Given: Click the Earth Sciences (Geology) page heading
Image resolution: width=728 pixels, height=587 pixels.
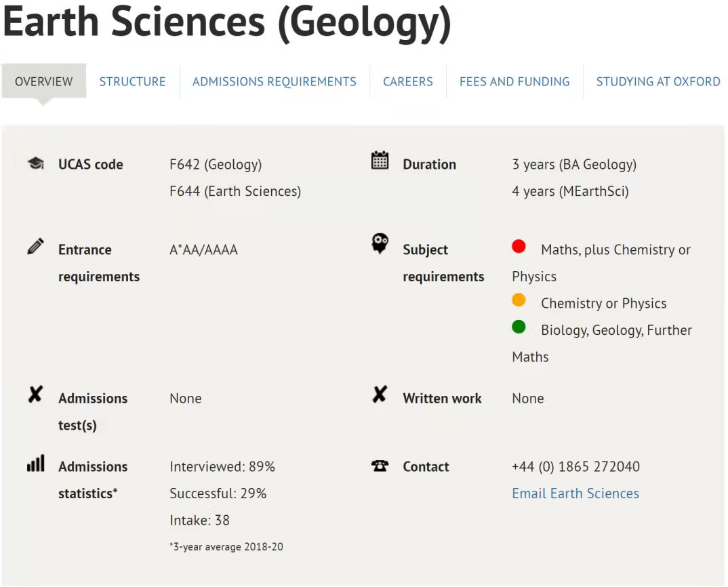Looking at the screenshot, I should pyautogui.click(x=227, y=22).
